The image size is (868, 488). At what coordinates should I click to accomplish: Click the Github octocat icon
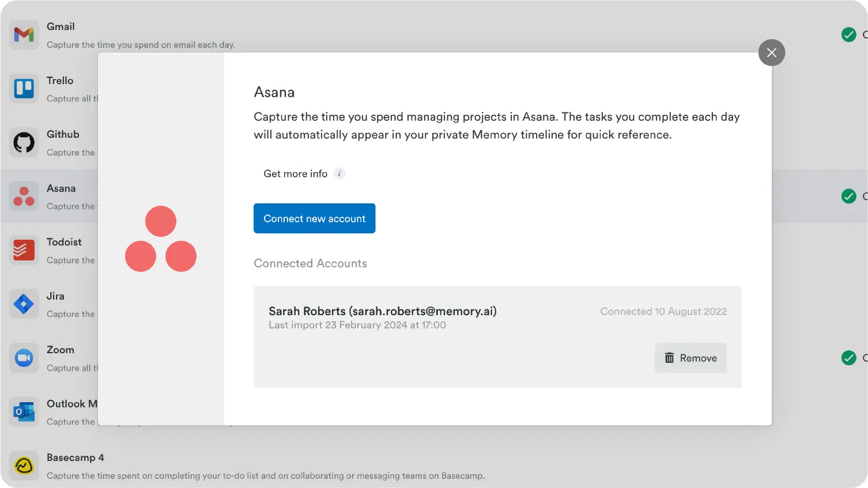24,142
